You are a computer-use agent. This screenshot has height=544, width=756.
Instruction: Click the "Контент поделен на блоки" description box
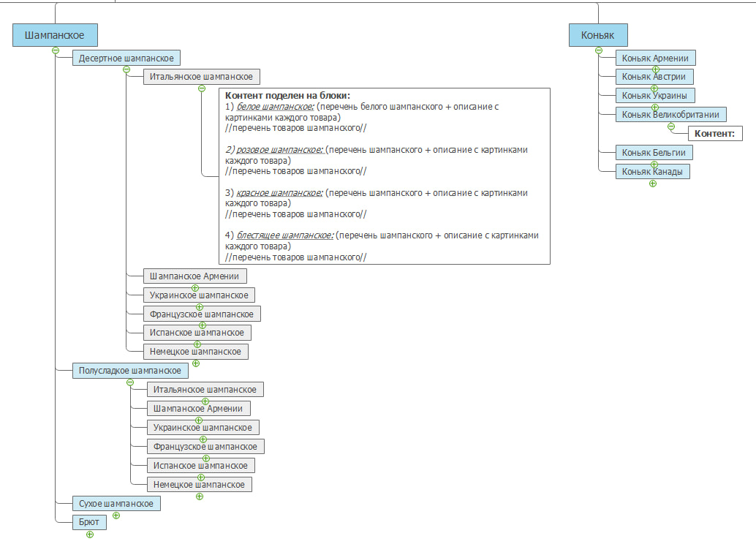point(384,175)
